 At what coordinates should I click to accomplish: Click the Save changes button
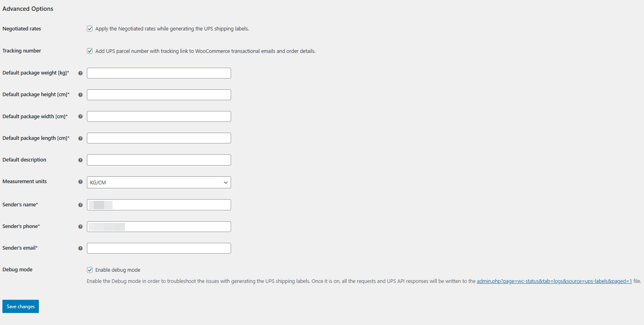[x=20, y=307]
